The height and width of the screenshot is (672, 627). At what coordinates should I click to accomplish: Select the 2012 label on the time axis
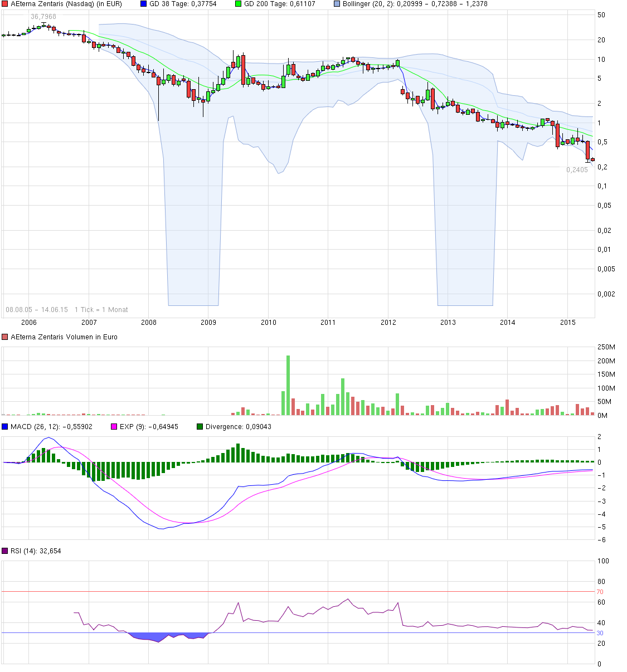click(388, 323)
